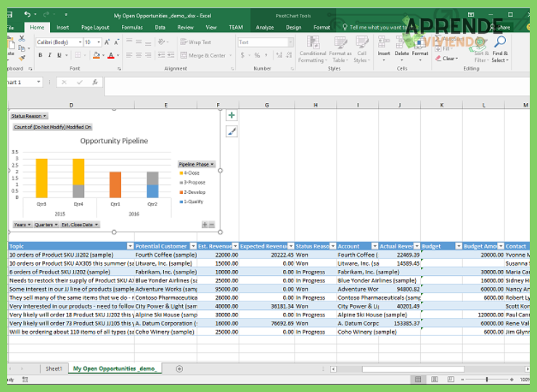
Task: Open the Data tab
Action: pos(160,28)
